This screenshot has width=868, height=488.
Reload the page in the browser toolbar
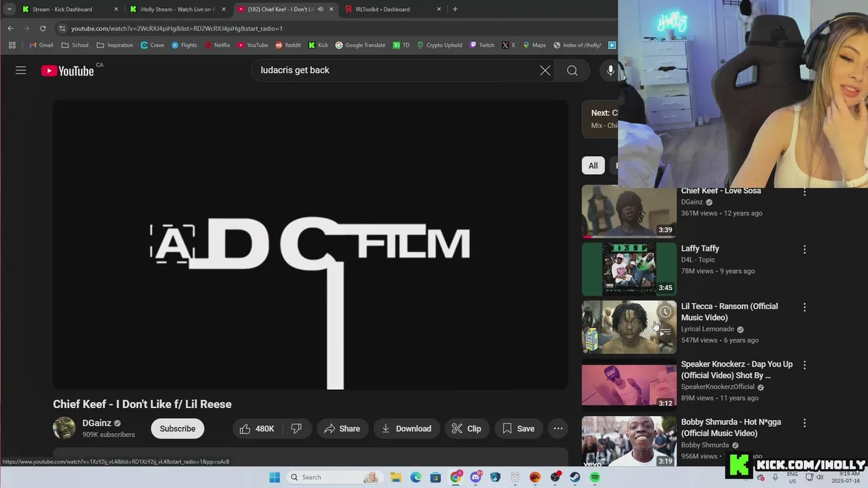point(43,28)
